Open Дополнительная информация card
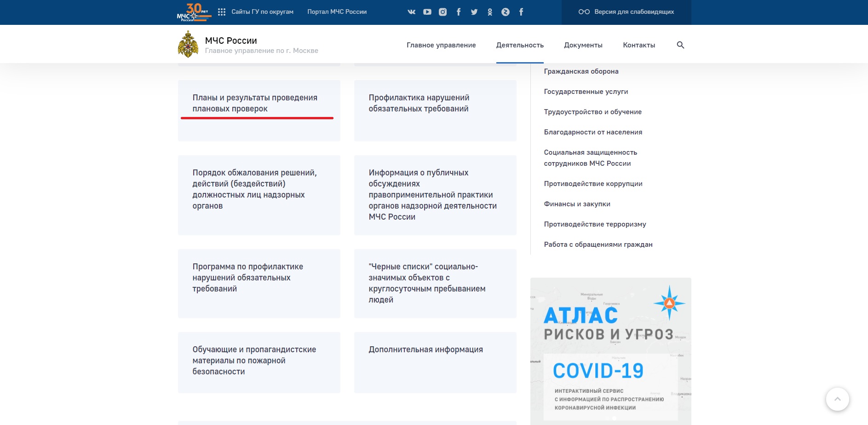This screenshot has width=868, height=425. pyautogui.click(x=435, y=362)
